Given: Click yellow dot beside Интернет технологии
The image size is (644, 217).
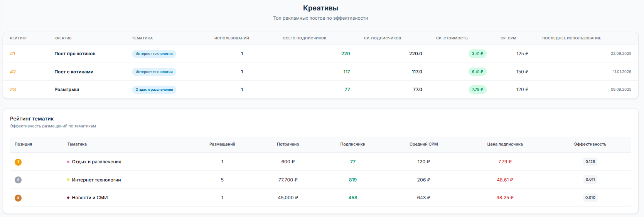Looking at the screenshot, I should (68, 180).
